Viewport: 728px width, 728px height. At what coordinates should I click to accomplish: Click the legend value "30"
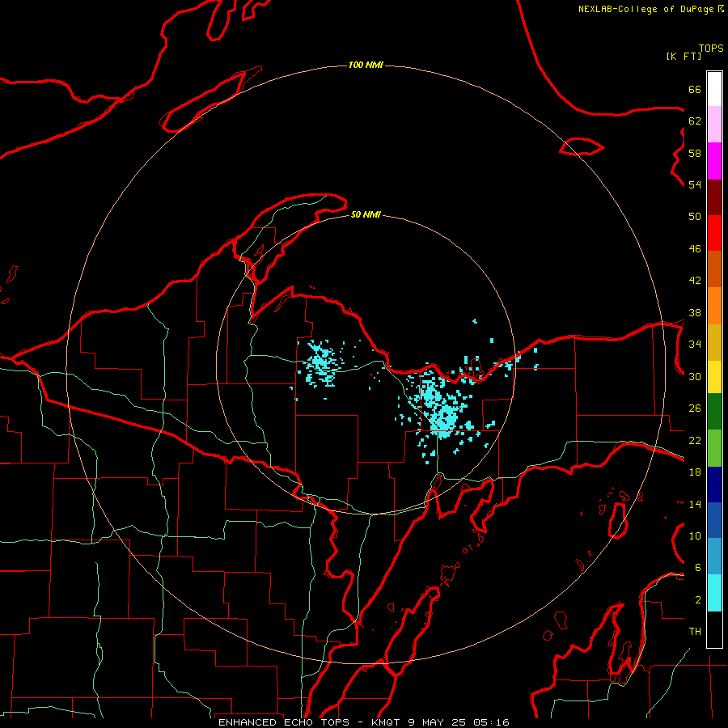coord(695,376)
